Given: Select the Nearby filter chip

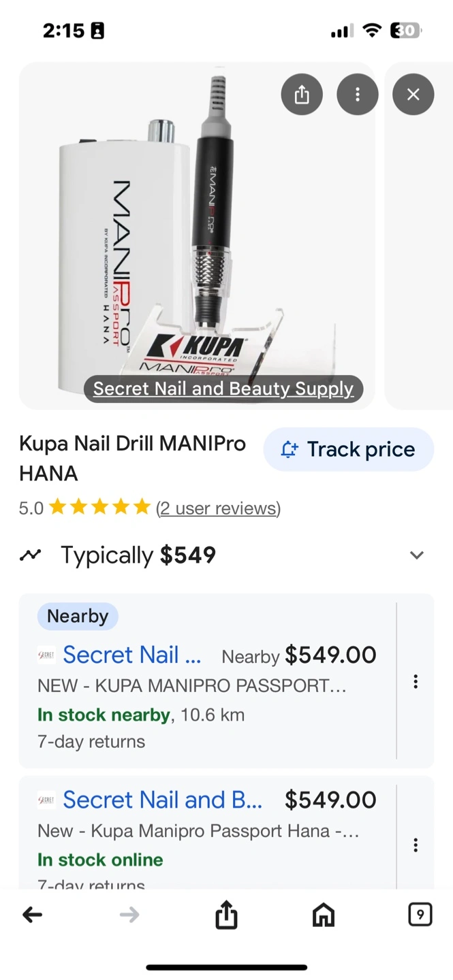Looking at the screenshot, I should [78, 617].
